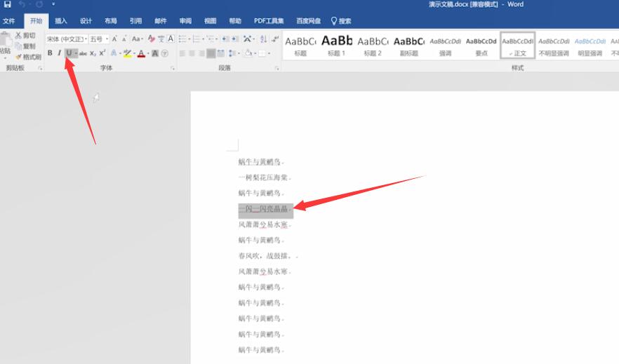Open the underline style dropdown arrow
Screen dimensions: 619x364
(76, 53)
